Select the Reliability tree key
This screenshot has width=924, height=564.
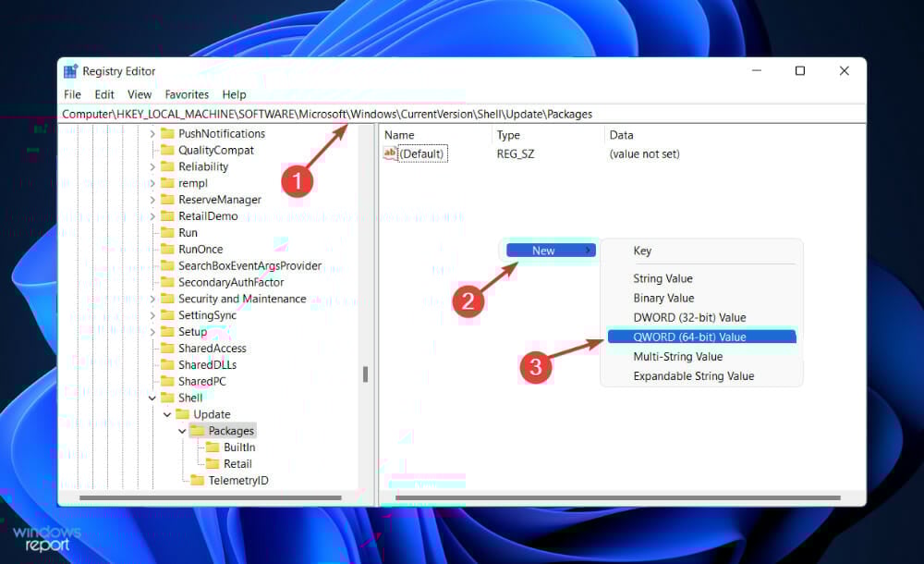click(x=203, y=167)
